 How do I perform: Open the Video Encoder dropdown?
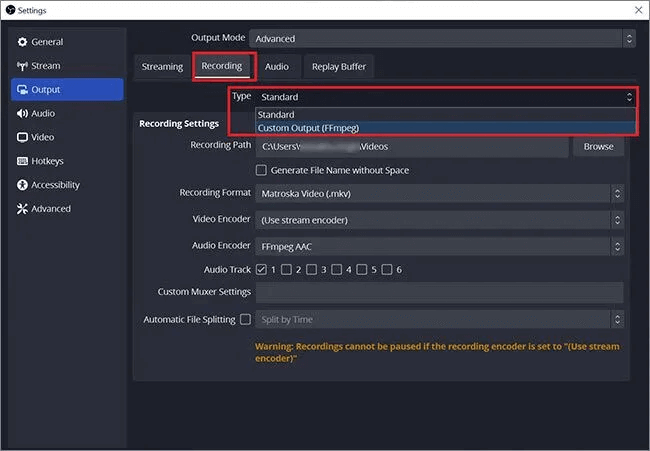439,220
